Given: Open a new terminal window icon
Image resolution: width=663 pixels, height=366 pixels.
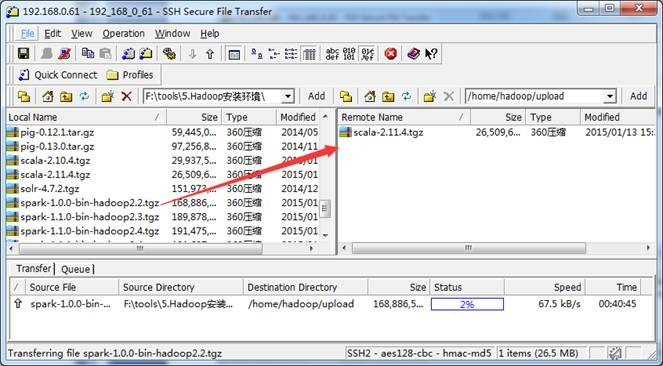Looking at the screenshot, I should [128, 54].
